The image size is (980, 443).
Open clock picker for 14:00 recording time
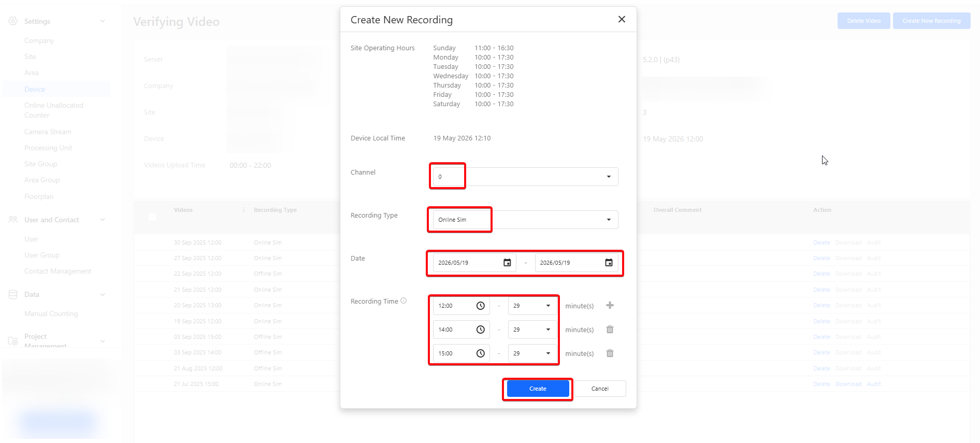480,330
